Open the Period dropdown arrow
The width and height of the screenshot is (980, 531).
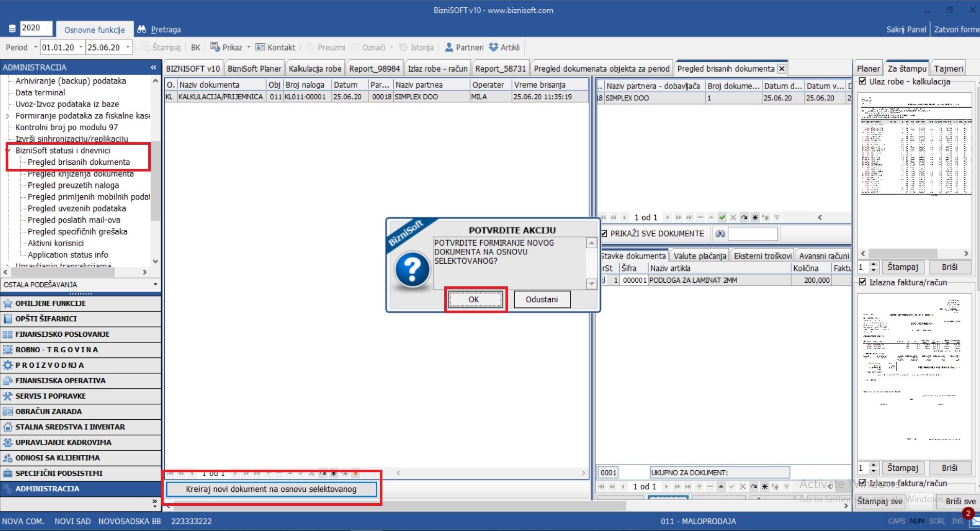click(36, 47)
